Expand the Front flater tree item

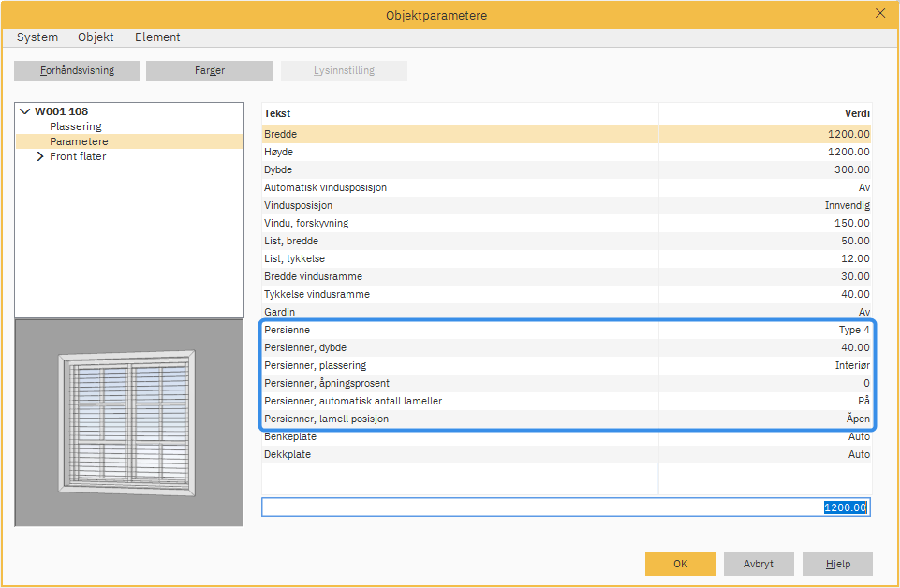click(39, 156)
